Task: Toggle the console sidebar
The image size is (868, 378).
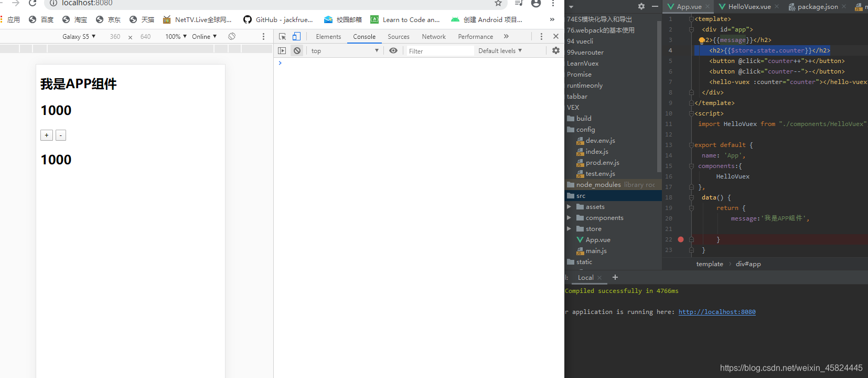Action: [282, 51]
